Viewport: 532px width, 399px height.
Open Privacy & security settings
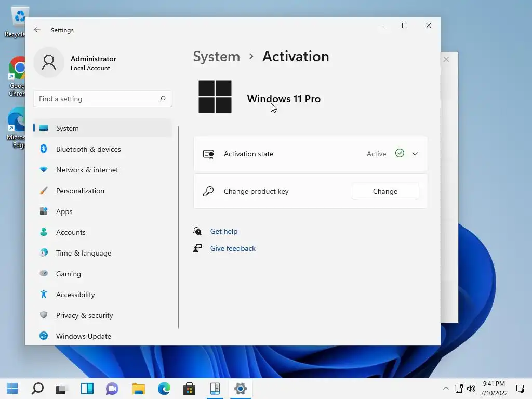[103, 315]
